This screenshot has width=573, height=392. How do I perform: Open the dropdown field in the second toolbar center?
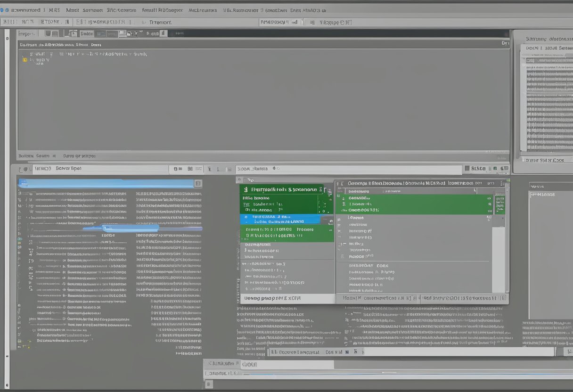point(280,22)
